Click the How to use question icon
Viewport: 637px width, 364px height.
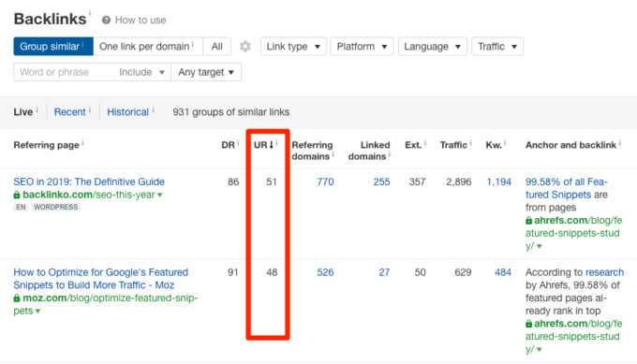tap(106, 21)
